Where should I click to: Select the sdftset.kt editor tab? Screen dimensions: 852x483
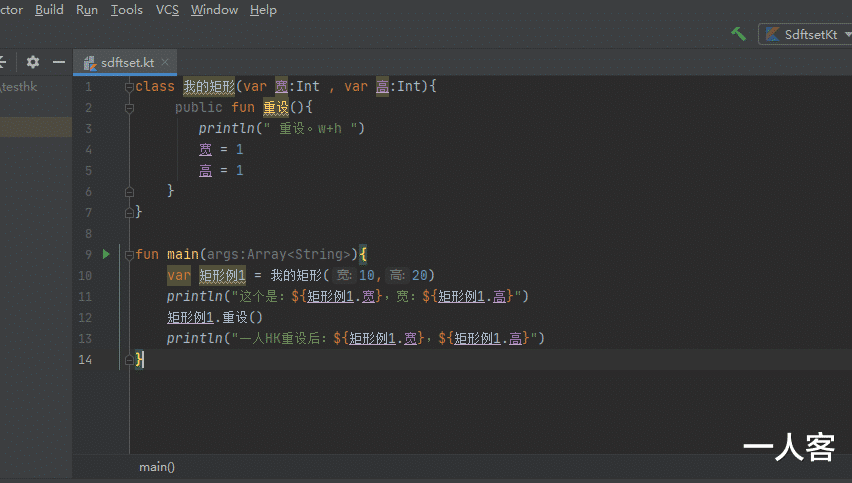[x=124, y=62]
